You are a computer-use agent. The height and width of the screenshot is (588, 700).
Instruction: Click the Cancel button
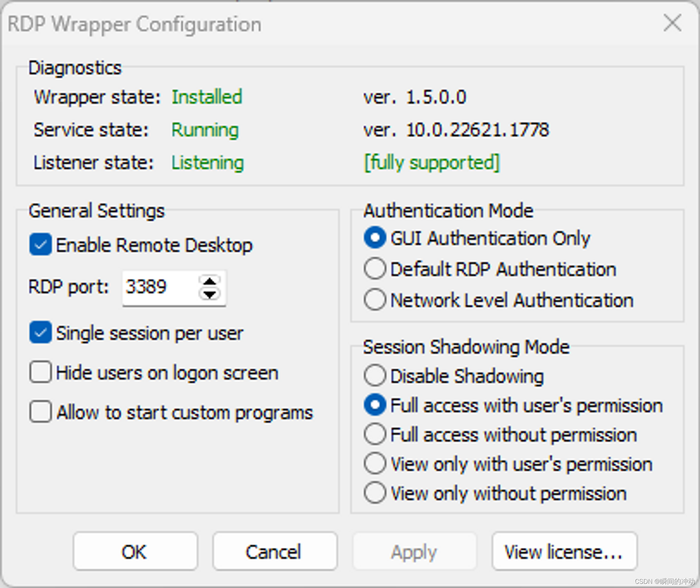pyautogui.click(x=275, y=552)
